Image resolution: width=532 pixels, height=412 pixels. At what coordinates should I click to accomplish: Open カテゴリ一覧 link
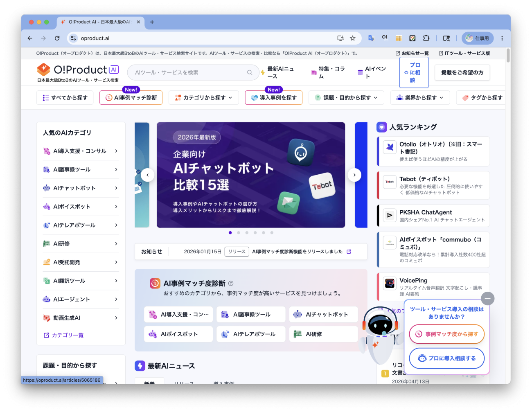point(64,335)
